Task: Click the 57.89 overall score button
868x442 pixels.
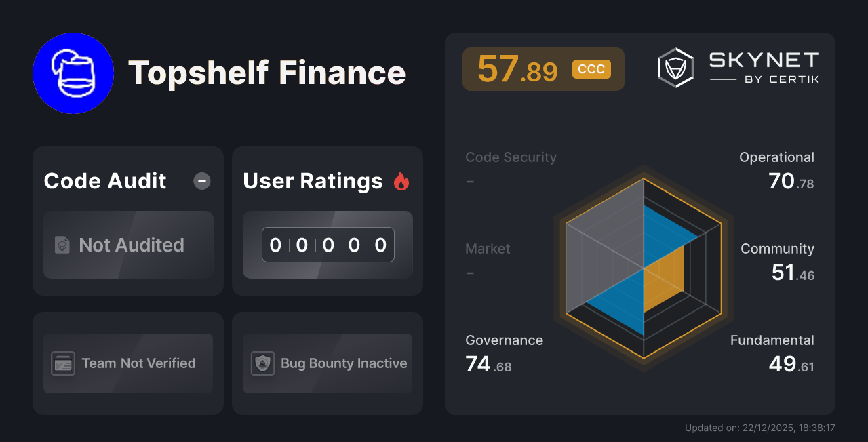Action: coord(543,68)
